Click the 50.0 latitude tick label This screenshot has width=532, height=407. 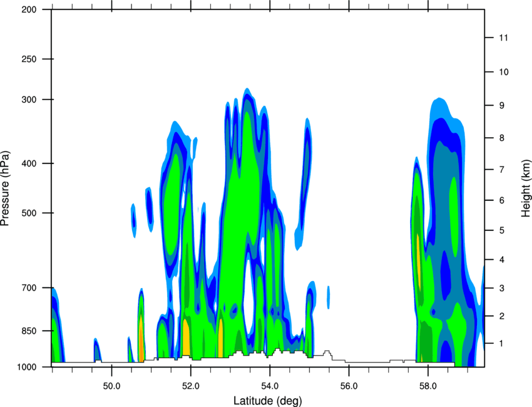click(111, 386)
